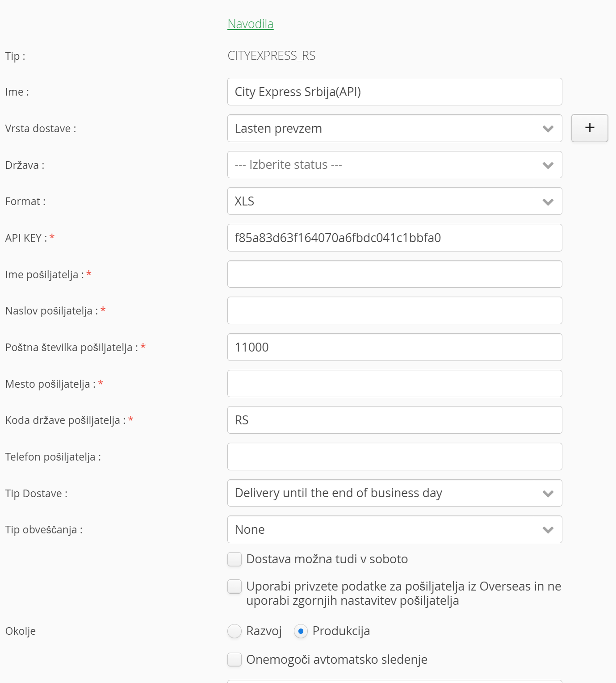Expand the Tip obveščanja dropdown
616x683 pixels.
(x=394, y=529)
